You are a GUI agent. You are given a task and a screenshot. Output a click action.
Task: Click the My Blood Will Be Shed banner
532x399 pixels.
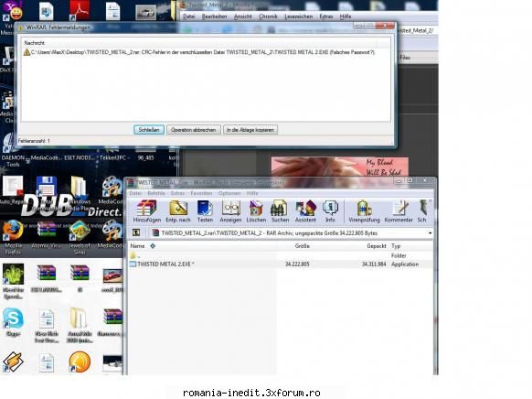point(340,167)
